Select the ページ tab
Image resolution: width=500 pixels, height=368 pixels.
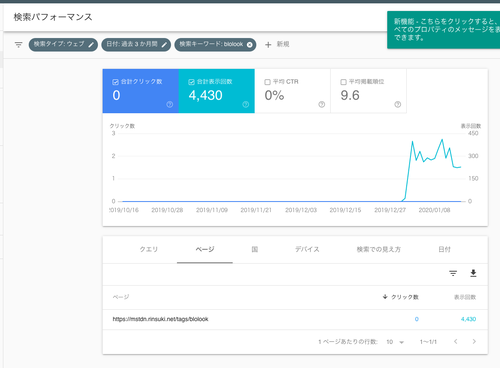(205, 249)
